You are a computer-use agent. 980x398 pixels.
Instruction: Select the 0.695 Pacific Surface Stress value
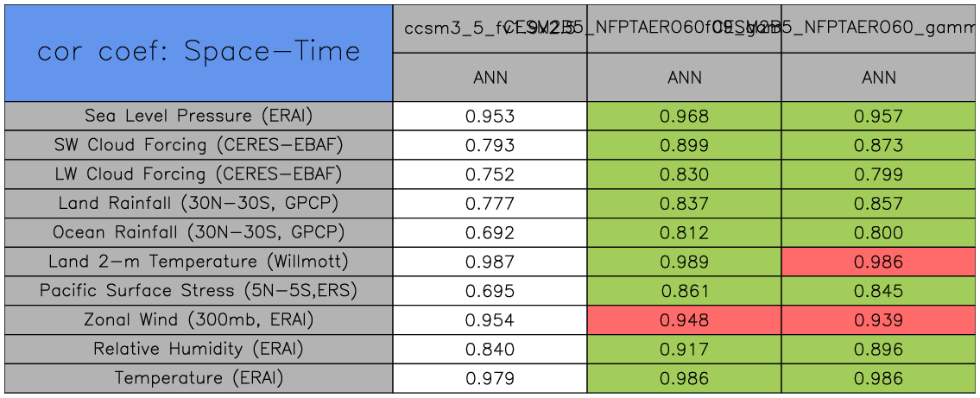(490, 291)
